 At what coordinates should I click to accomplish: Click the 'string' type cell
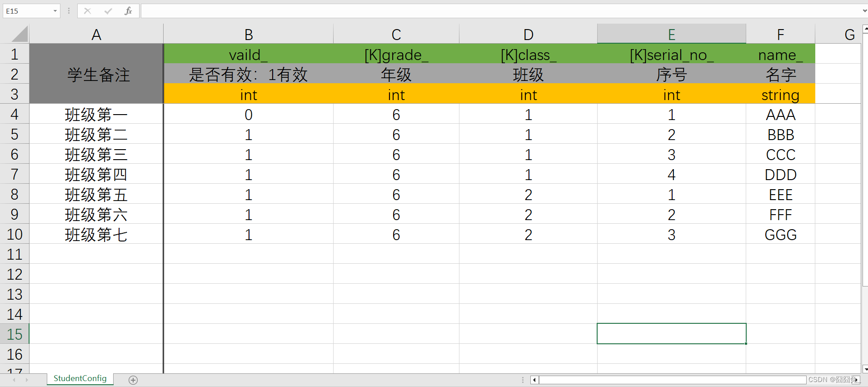coord(780,94)
